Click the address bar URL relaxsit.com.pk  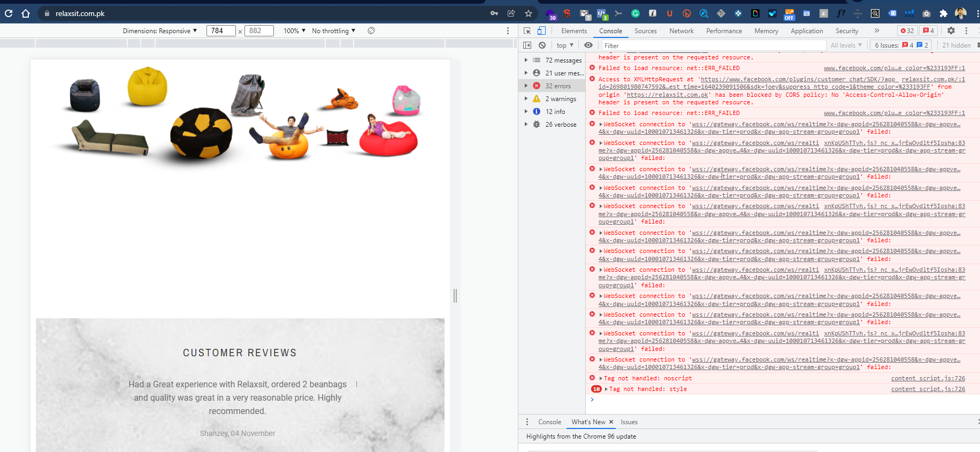(x=80, y=13)
